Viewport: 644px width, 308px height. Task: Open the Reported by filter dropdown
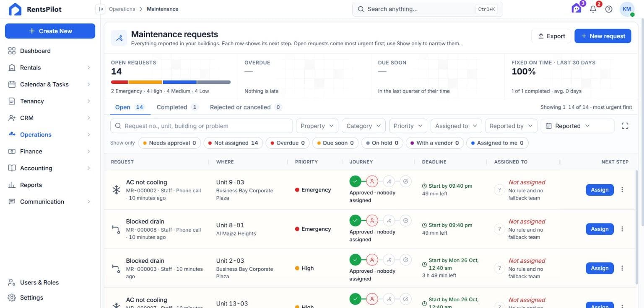(511, 126)
